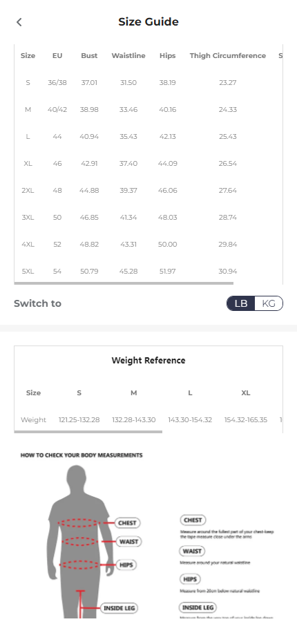Tap the S weight range 121.25-132.28
The image size is (297, 644).
79,419
